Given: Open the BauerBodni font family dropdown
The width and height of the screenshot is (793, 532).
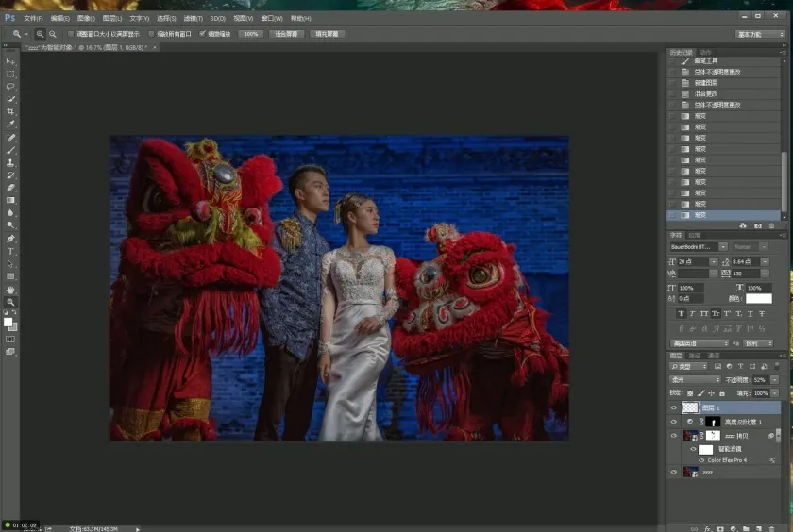Looking at the screenshot, I should 722,247.
